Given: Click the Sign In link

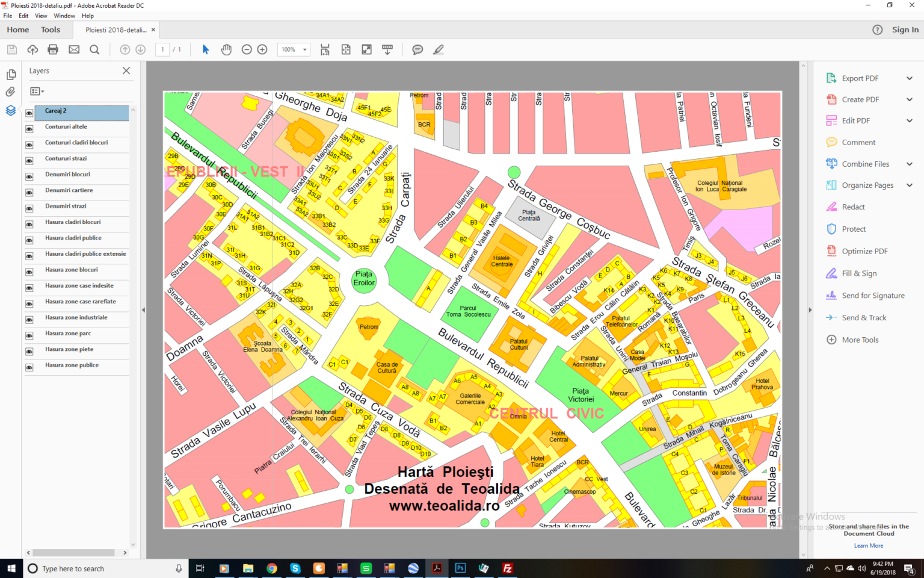Looking at the screenshot, I should coord(905,30).
